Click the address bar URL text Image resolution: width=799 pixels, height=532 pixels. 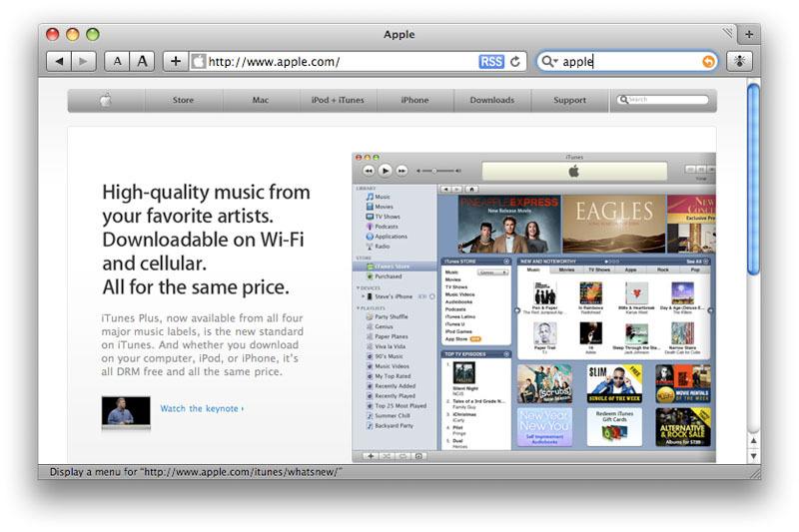click(x=274, y=62)
